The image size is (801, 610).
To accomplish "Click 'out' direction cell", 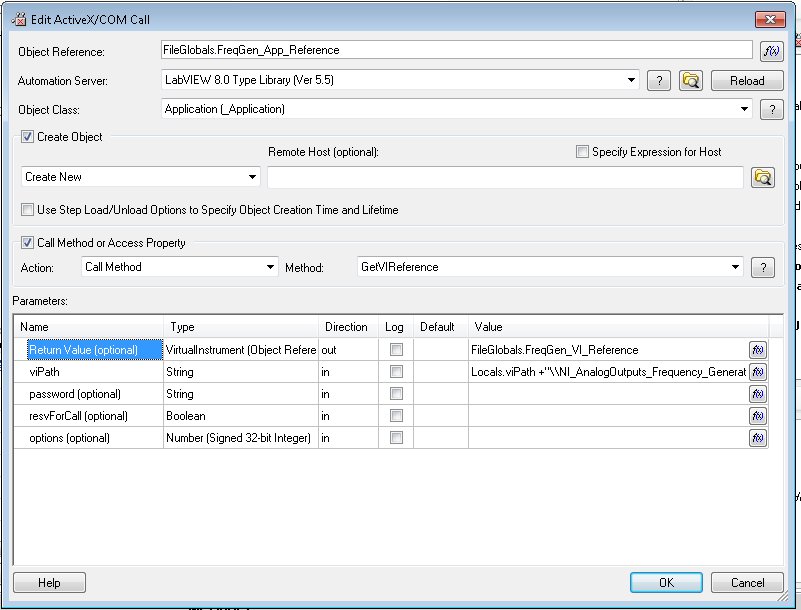I will [348, 350].
